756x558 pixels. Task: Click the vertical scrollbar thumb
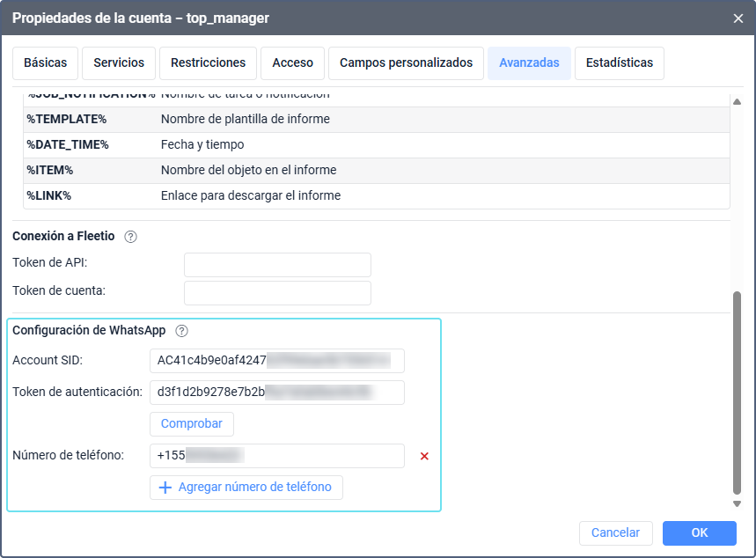(738, 392)
